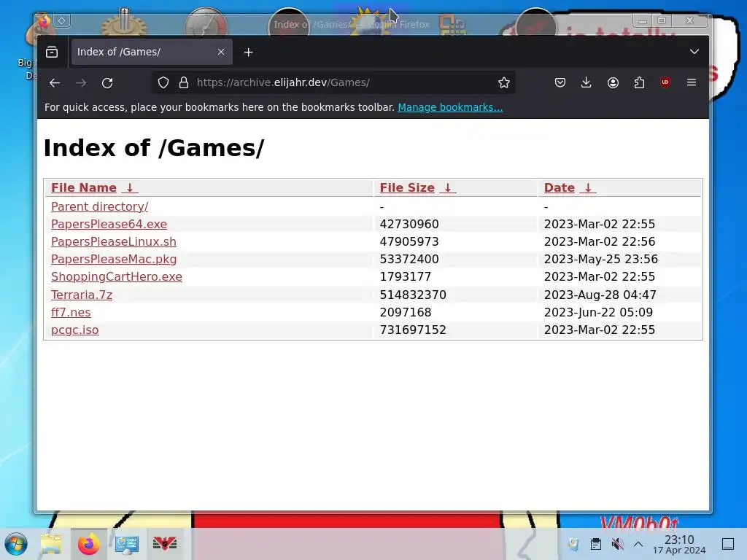This screenshot has height=560, width=747.
Task: Download PapersPleaseMac.pkg
Action: point(114,260)
